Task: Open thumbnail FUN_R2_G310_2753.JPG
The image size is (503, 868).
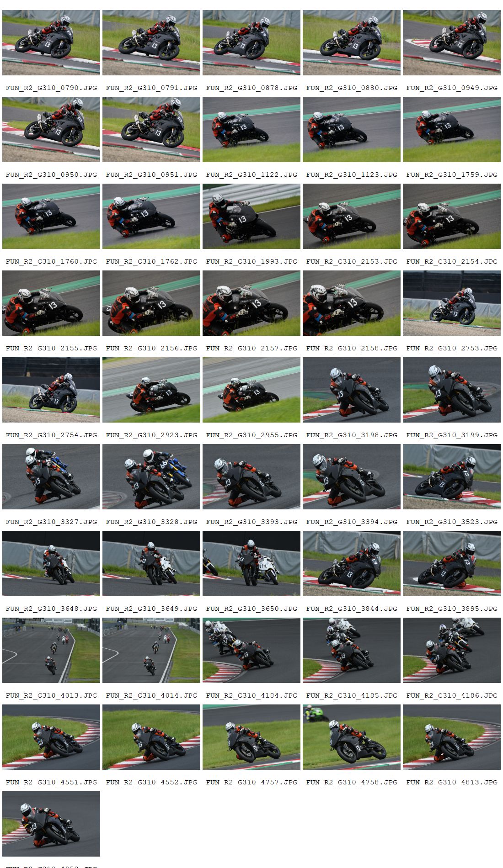Action: (452, 303)
